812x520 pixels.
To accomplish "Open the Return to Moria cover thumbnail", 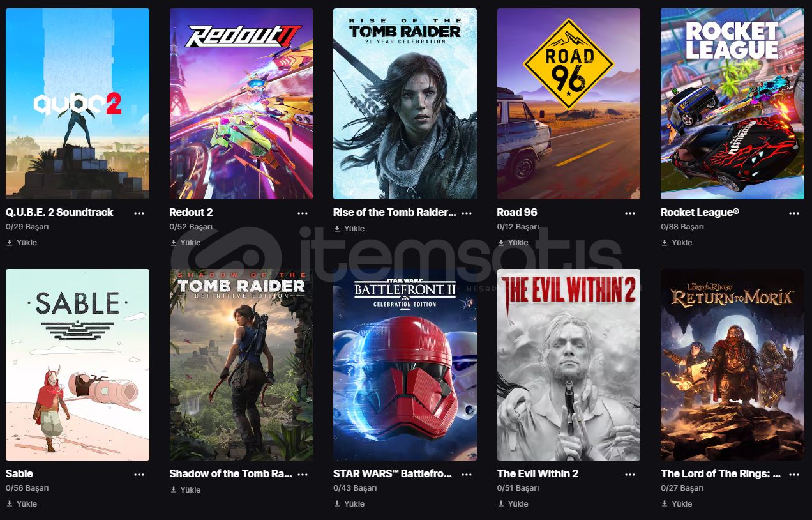I will (733, 365).
